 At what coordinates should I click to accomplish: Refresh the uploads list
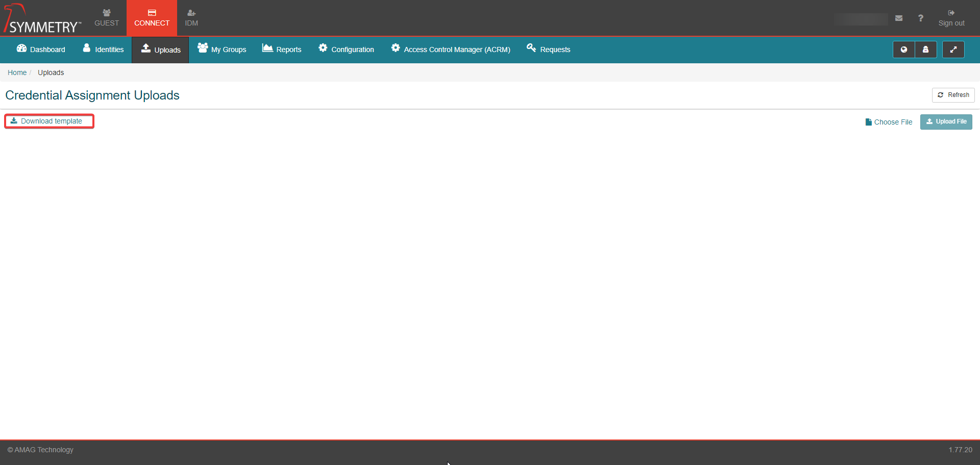click(953, 95)
